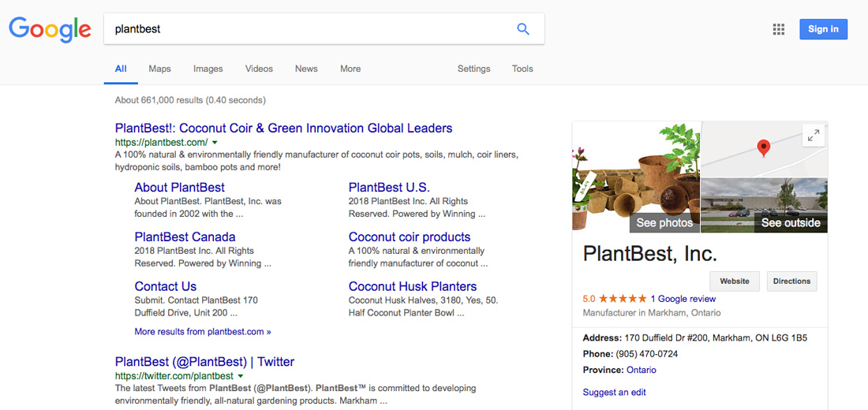The image size is (868, 410).
Task: Open dropdown arrow next to plantbest.com URL
Action: (x=215, y=142)
